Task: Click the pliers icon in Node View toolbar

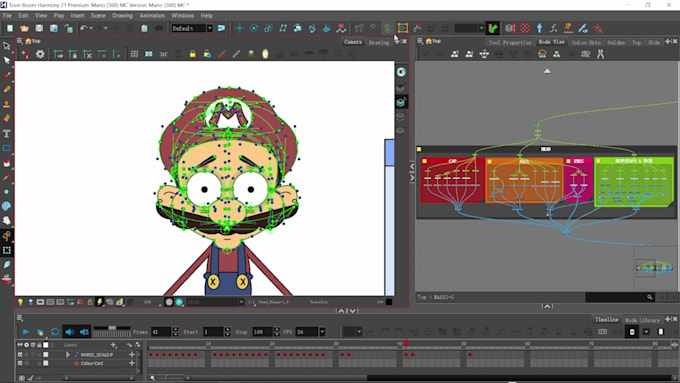Action: click(600, 54)
